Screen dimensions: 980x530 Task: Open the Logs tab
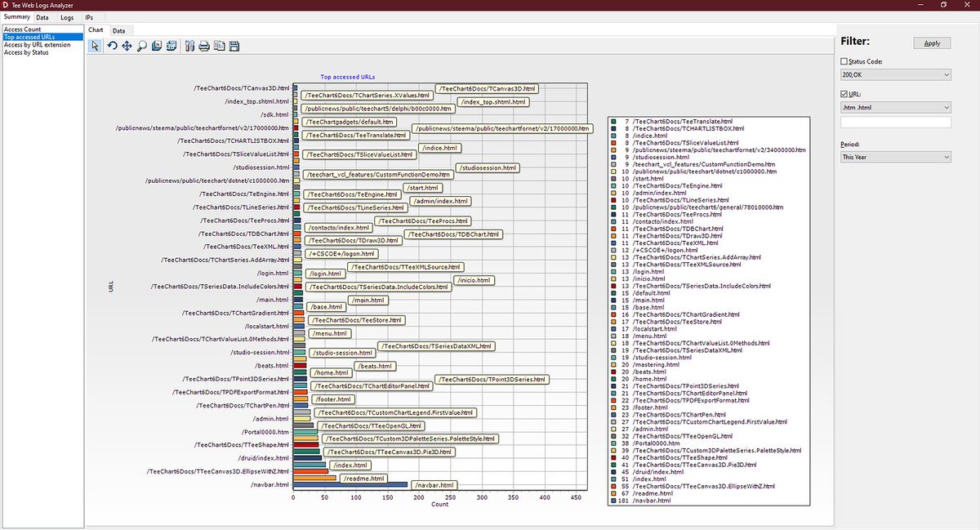[x=66, y=16]
